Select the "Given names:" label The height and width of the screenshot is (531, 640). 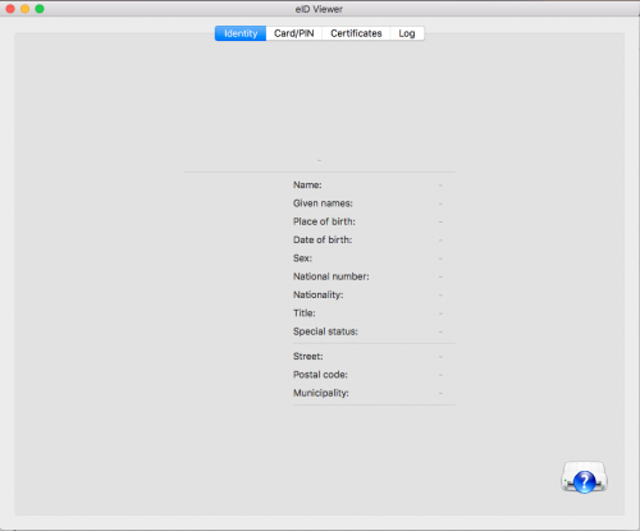(323, 203)
